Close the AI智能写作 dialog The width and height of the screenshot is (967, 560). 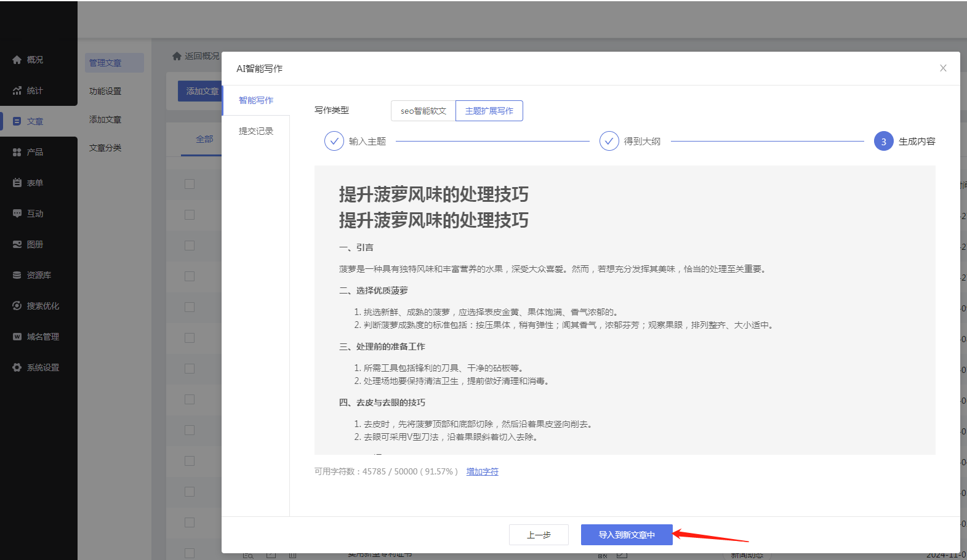[943, 68]
